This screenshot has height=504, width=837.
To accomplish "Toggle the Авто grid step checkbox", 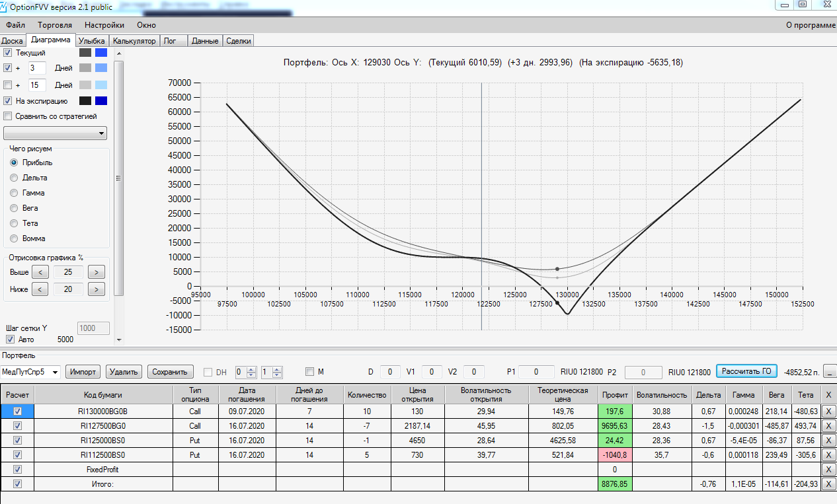I will [10, 340].
